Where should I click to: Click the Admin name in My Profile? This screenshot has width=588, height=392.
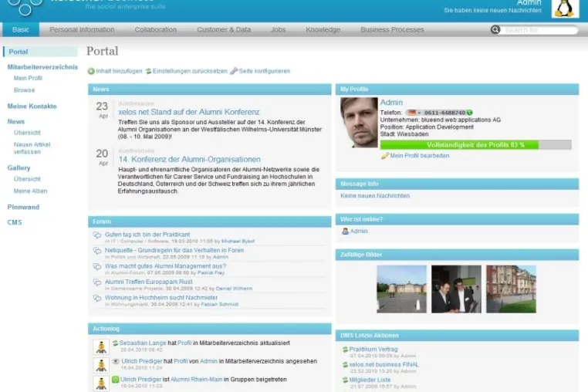coord(391,103)
